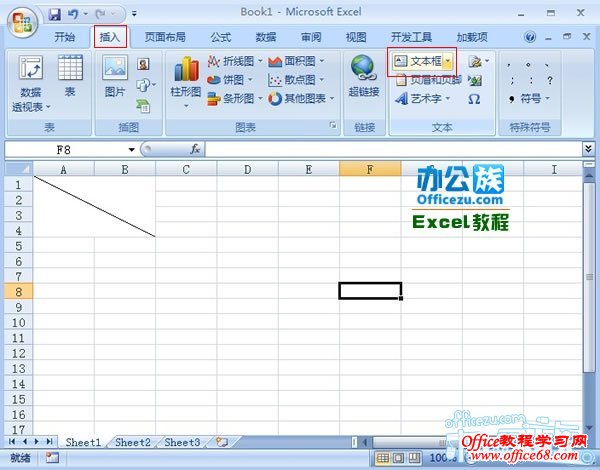
Task: Switch to Sheet1 tab
Action: click(x=83, y=442)
